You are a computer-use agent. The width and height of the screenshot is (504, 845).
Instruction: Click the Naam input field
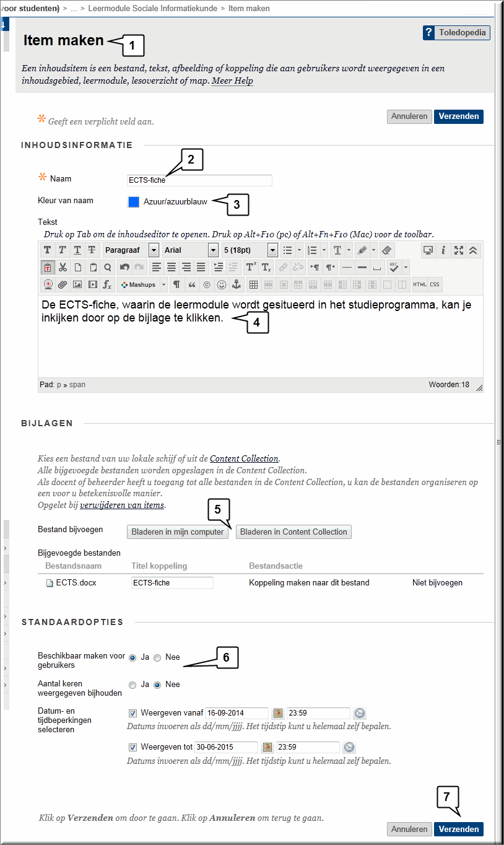point(199,180)
